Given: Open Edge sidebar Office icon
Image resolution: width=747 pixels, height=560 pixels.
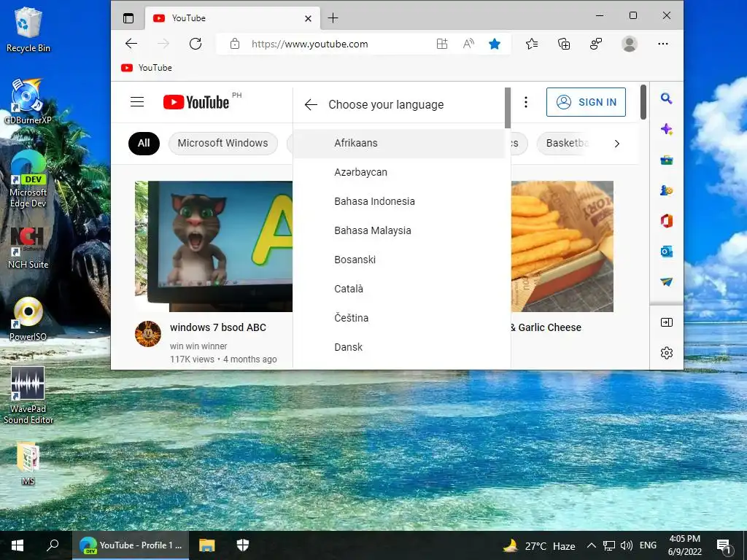Looking at the screenshot, I should (667, 221).
